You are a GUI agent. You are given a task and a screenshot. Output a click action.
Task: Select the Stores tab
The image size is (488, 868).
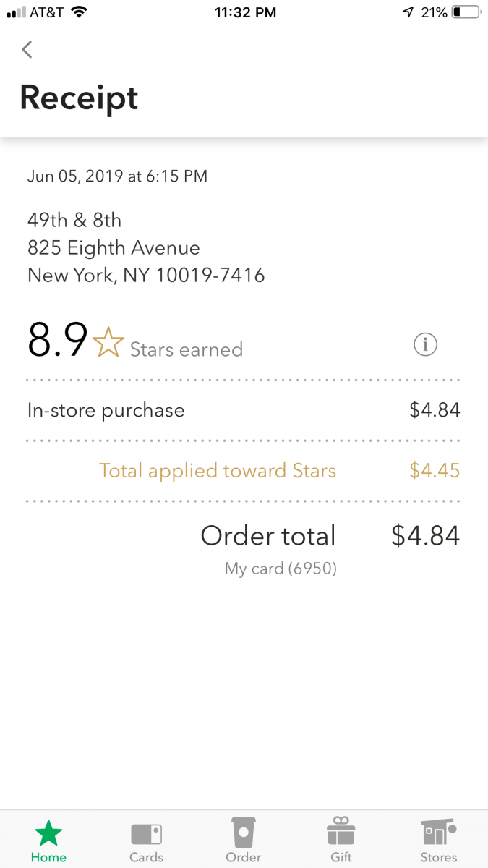click(x=439, y=842)
